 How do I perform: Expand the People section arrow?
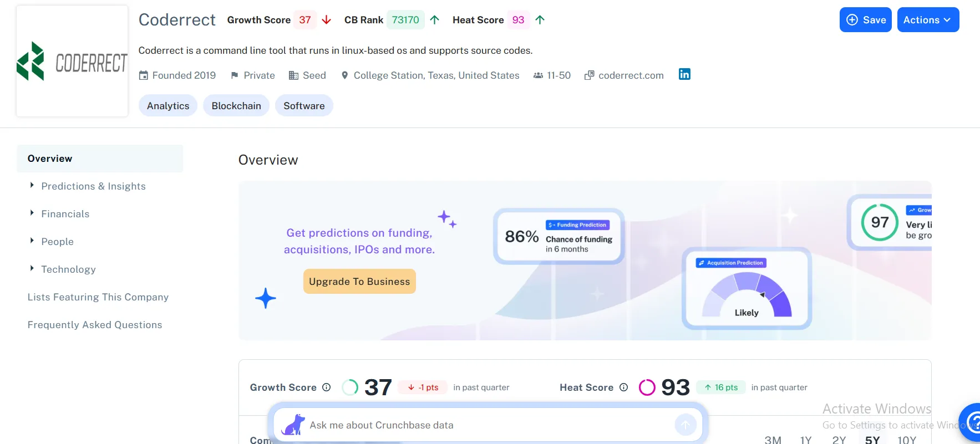point(32,241)
